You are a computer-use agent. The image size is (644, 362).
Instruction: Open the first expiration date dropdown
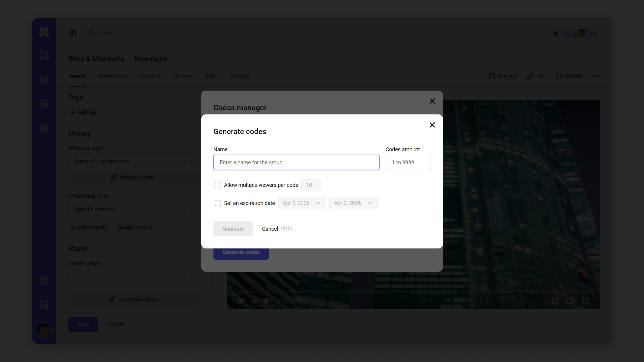point(302,203)
